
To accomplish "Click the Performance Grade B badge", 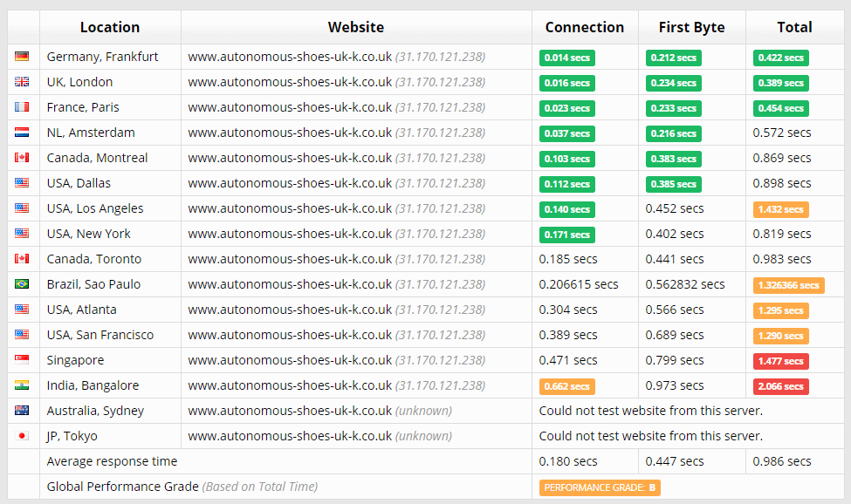I will 600,487.
